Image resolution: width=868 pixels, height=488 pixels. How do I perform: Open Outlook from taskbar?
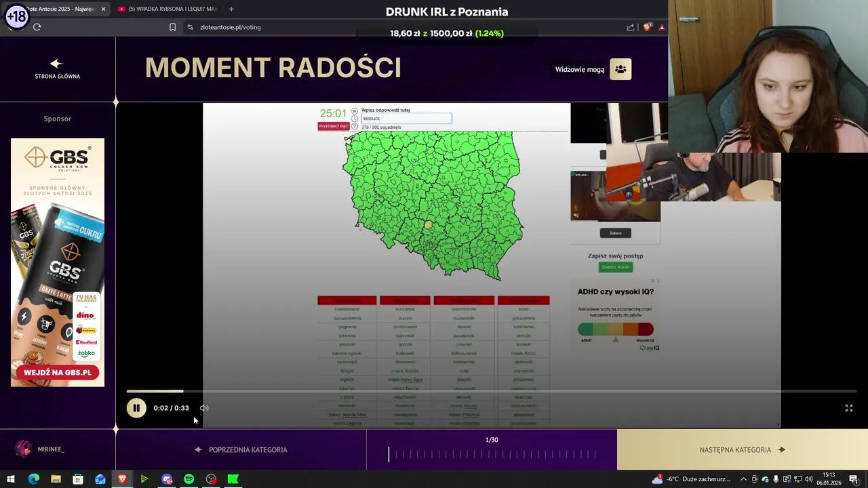pyautogui.click(x=100, y=479)
